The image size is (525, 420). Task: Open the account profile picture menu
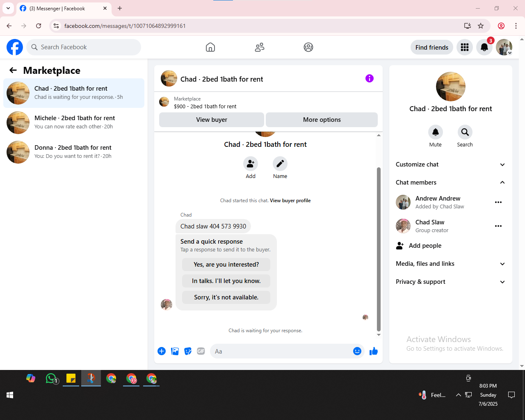click(504, 47)
